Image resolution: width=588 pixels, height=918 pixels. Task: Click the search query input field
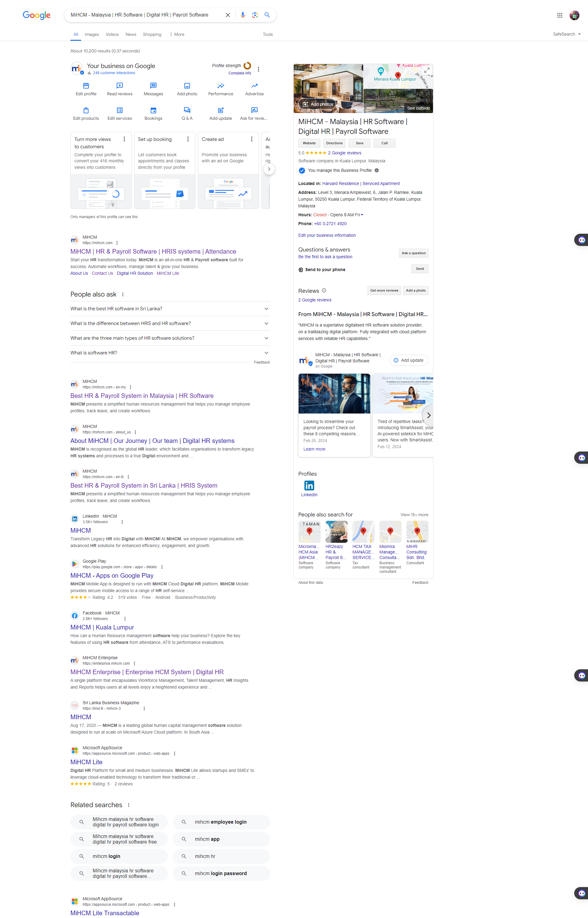click(x=145, y=15)
